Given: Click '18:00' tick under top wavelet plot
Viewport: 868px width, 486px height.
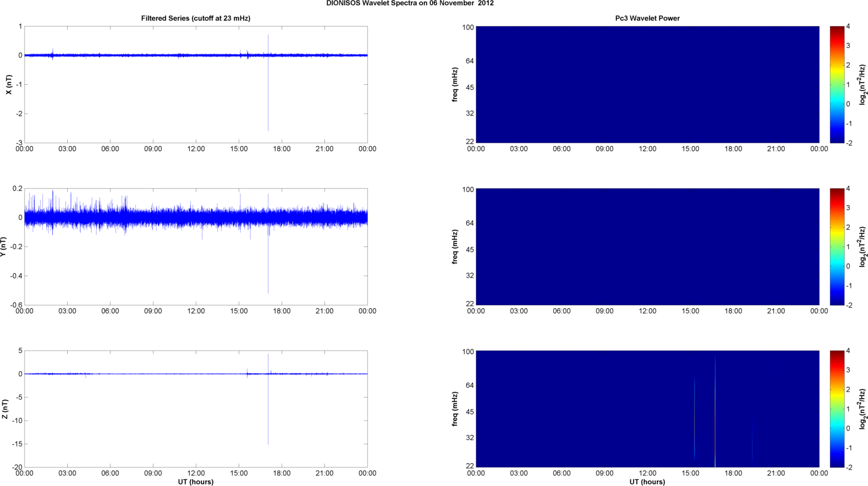Looking at the screenshot, I should pyautogui.click(x=733, y=149).
